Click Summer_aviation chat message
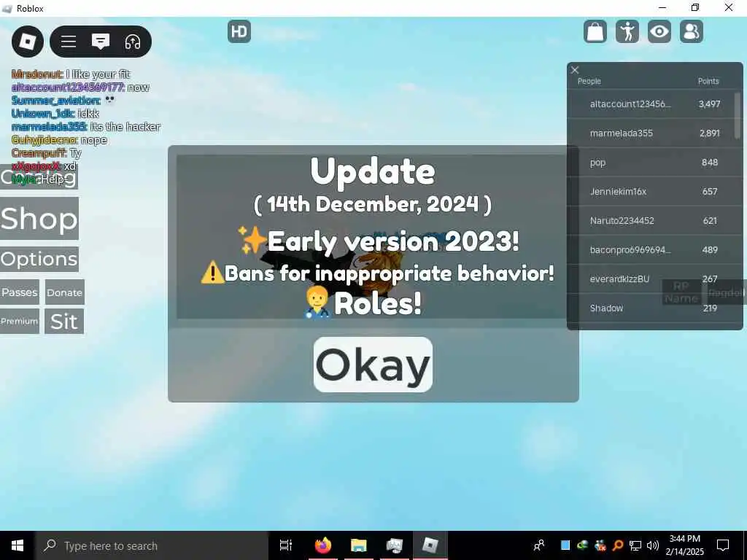The image size is (747, 560). click(63, 101)
